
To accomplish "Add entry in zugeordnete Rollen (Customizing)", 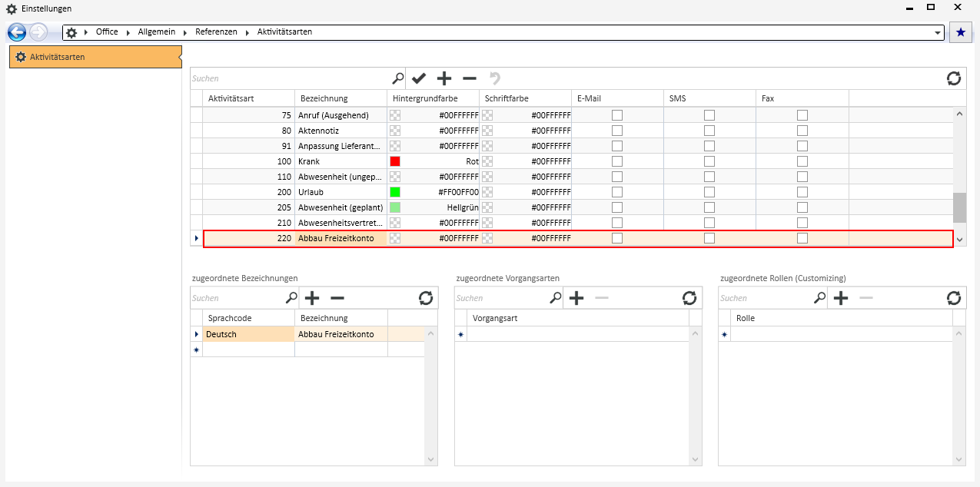I will [x=841, y=298].
